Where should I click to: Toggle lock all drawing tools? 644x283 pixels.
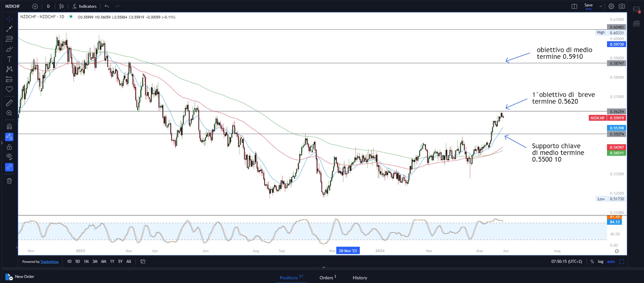[9, 147]
